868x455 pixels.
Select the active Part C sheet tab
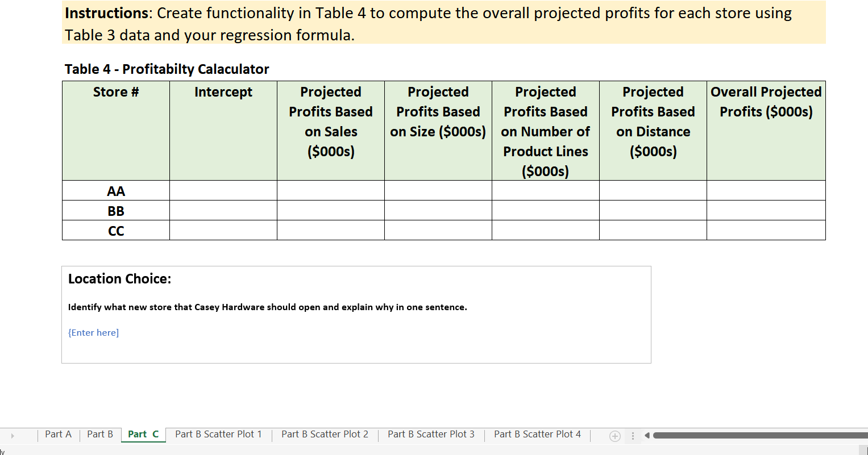[143, 434]
